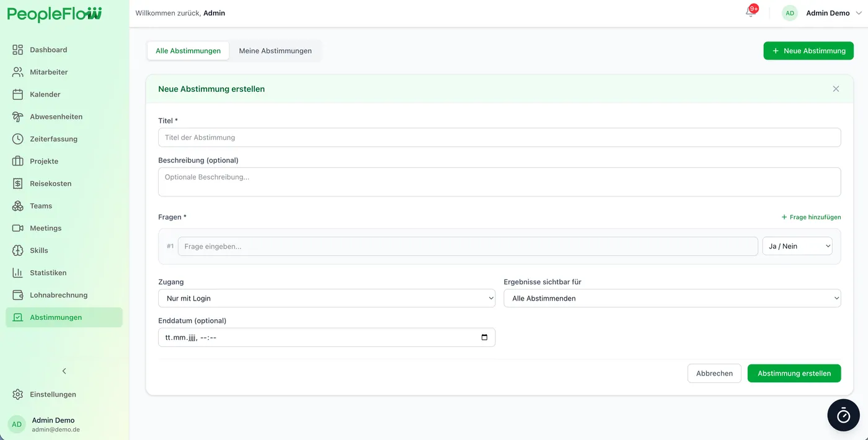Open Reisekosten via its dollar icon
The width and height of the screenshot is (868, 440).
(x=18, y=183)
